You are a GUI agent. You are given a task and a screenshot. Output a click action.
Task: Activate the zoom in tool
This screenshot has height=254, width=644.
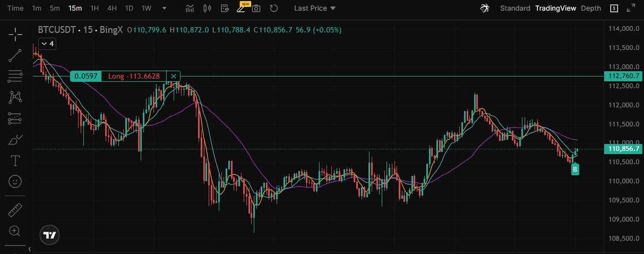[x=15, y=231]
